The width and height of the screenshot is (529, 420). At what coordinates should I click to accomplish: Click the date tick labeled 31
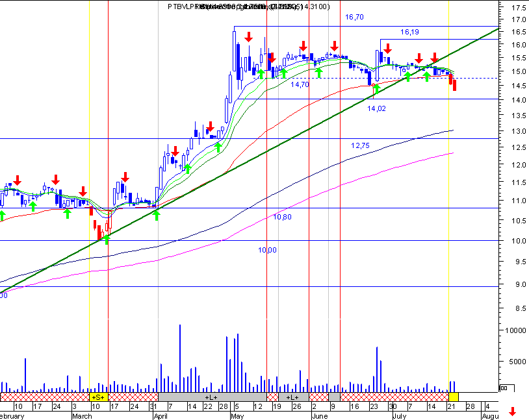point(153,406)
